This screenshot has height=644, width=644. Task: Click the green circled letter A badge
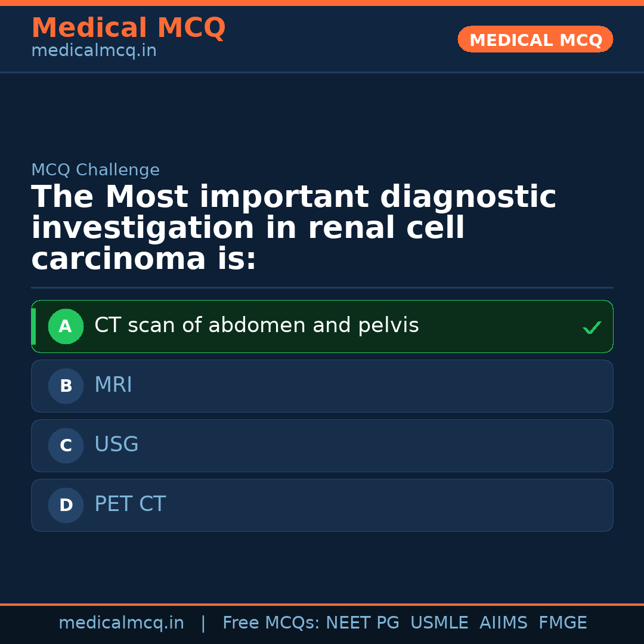pos(66,326)
